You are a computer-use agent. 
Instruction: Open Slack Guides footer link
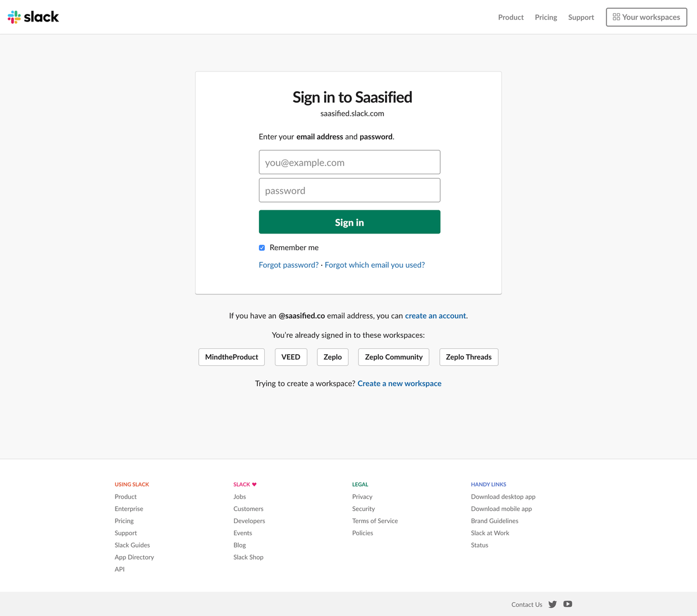[132, 545]
